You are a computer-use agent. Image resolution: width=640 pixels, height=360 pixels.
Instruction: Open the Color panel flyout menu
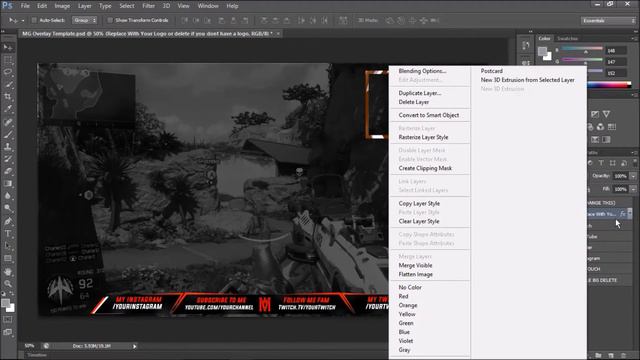tap(634, 38)
